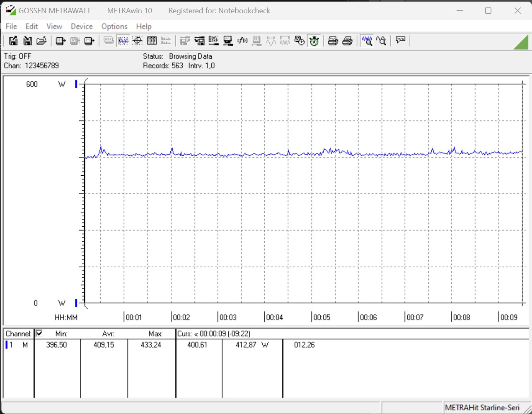
Task: Click the green stopwatch timer icon
Action: pyautogui.click(x=314, y=41)
